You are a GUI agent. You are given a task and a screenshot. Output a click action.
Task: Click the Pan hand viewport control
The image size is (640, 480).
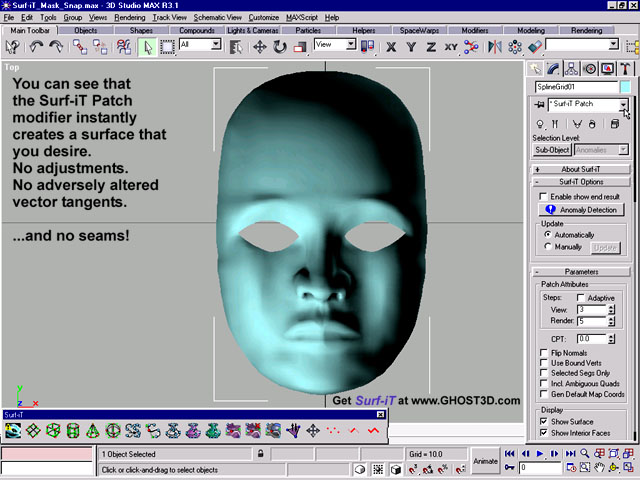pos(599,467)
